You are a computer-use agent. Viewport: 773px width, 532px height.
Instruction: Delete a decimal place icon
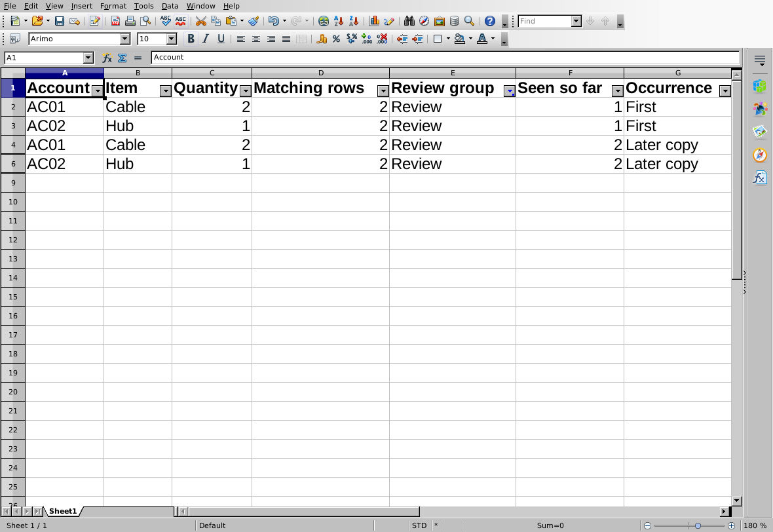point(382,39)
